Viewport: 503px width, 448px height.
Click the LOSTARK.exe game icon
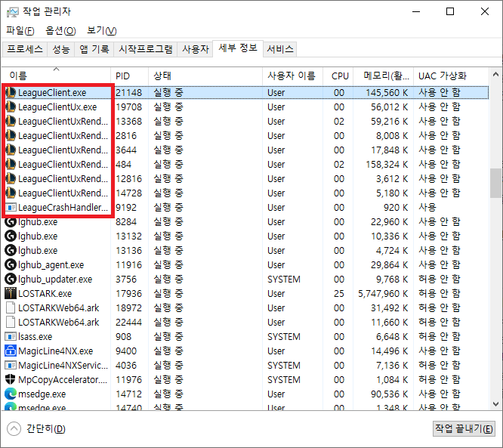pyautogui.click(x=11, y=293)
